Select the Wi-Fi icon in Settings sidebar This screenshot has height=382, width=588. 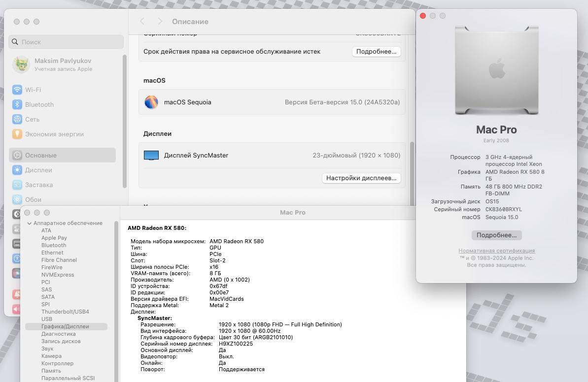[17, 90]
